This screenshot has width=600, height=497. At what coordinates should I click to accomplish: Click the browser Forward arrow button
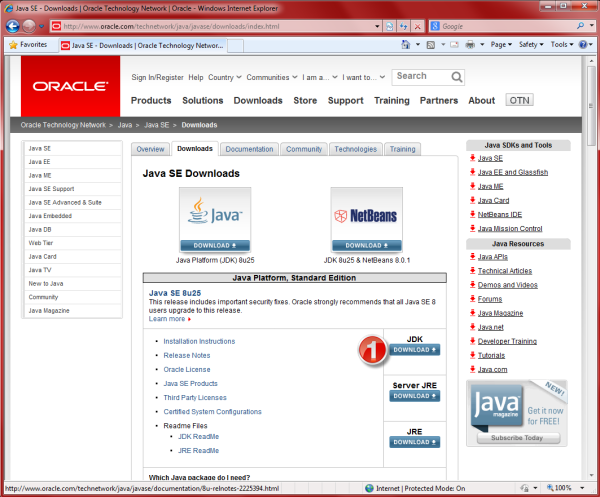29,26
